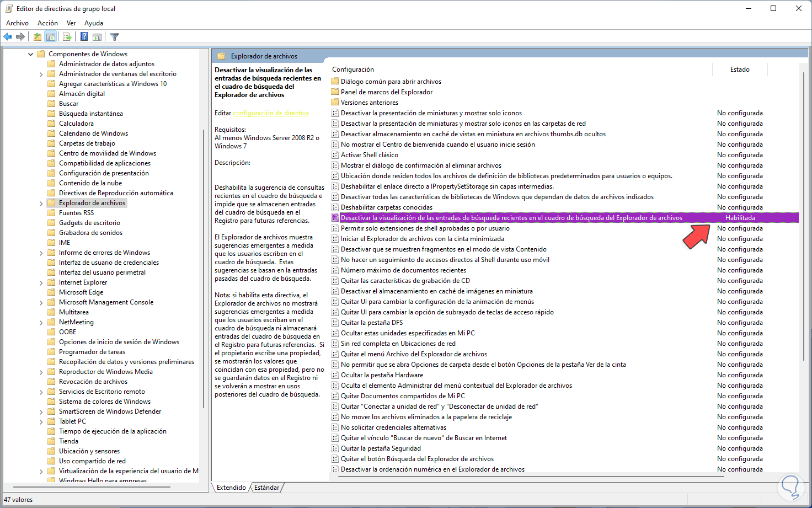This screenshot has height=508, width=812.
Task: Toggle the action pane toolbar icon
Action: coord(97,37)
